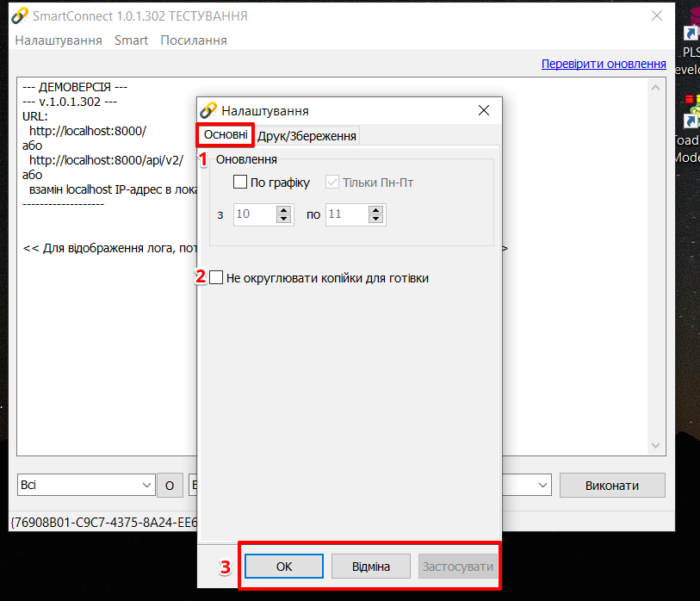Enable the По графіку checkbox
Viewport: 700px width, 601px height.
240,183
